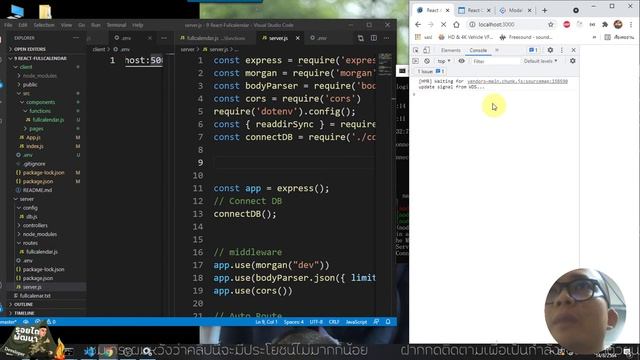Open App.js in the explorer
This screenshot has width=640, height=360.
33,138
